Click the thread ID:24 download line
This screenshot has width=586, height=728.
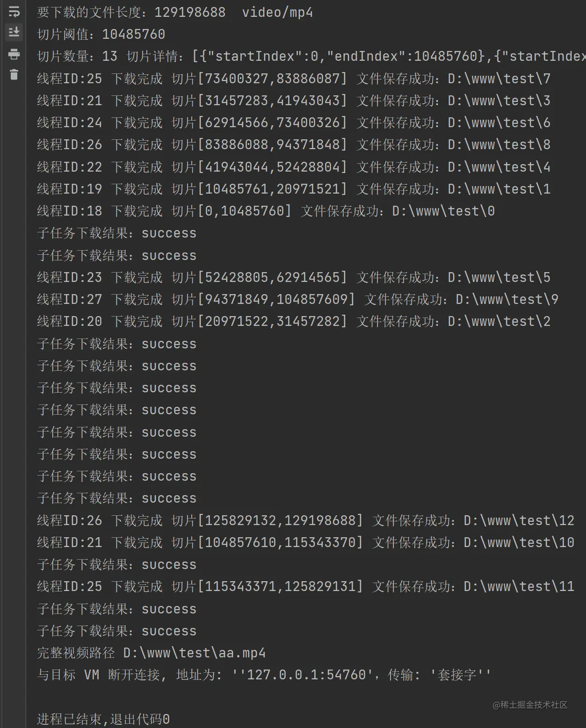(192, 123)
